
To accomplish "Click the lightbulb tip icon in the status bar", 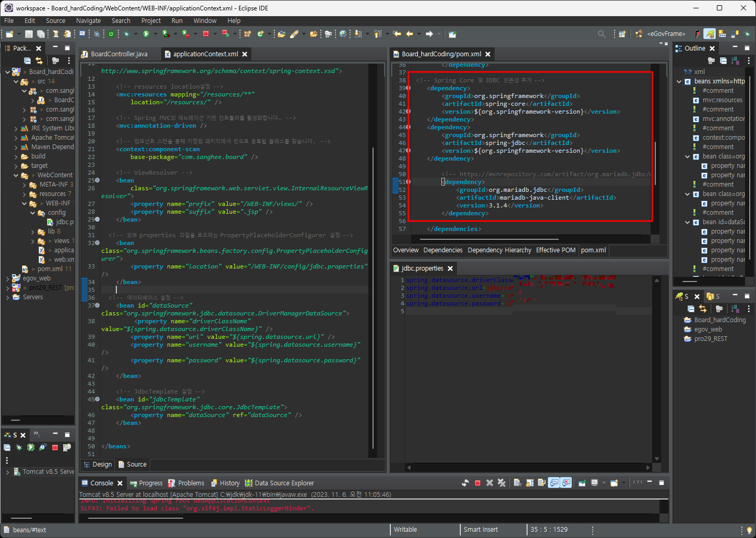I will tap(749, 530).
